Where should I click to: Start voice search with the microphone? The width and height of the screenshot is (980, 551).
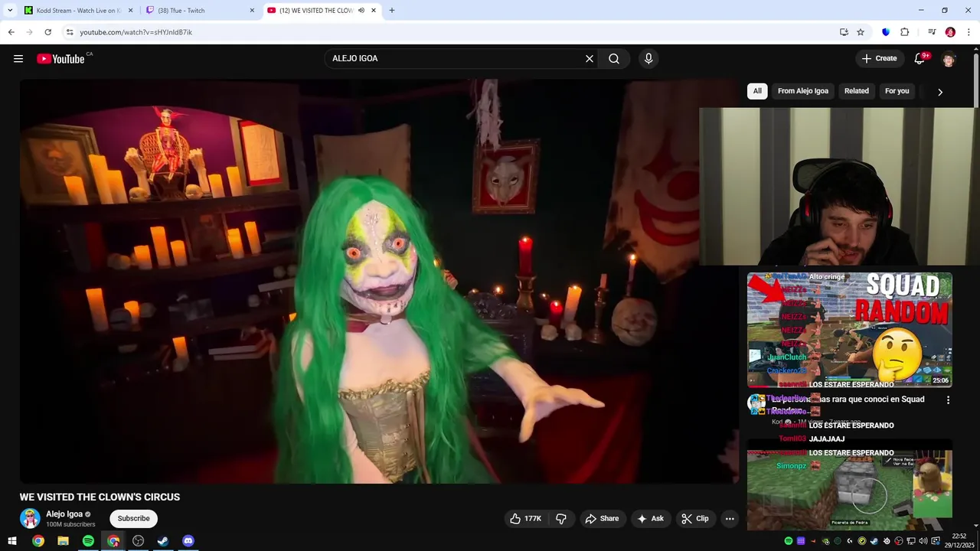click(x=648, y=59)
